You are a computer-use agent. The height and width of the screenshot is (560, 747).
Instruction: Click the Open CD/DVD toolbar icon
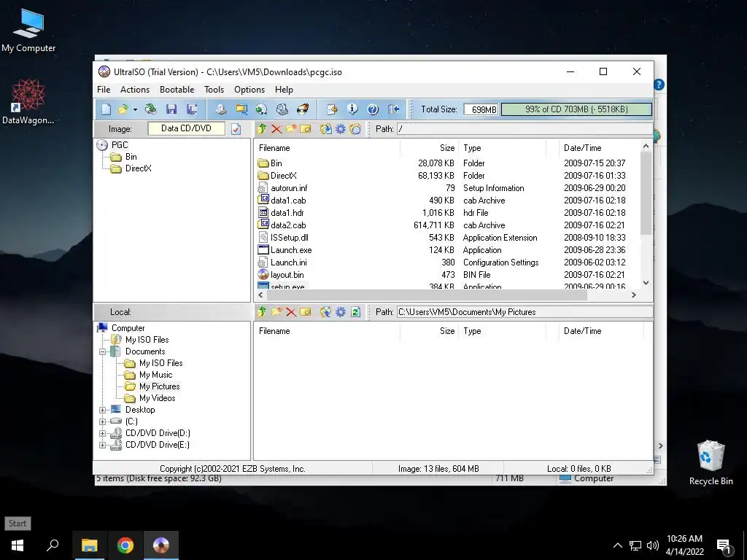[x=150, y=109]
